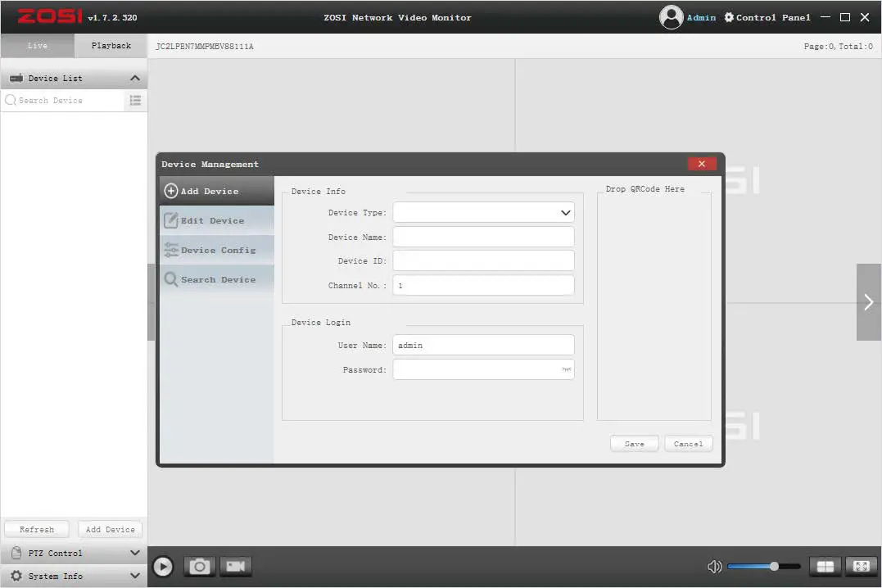
Task: Focus the Device Name field
Action: pyautogui.click(x=484, y=237)
